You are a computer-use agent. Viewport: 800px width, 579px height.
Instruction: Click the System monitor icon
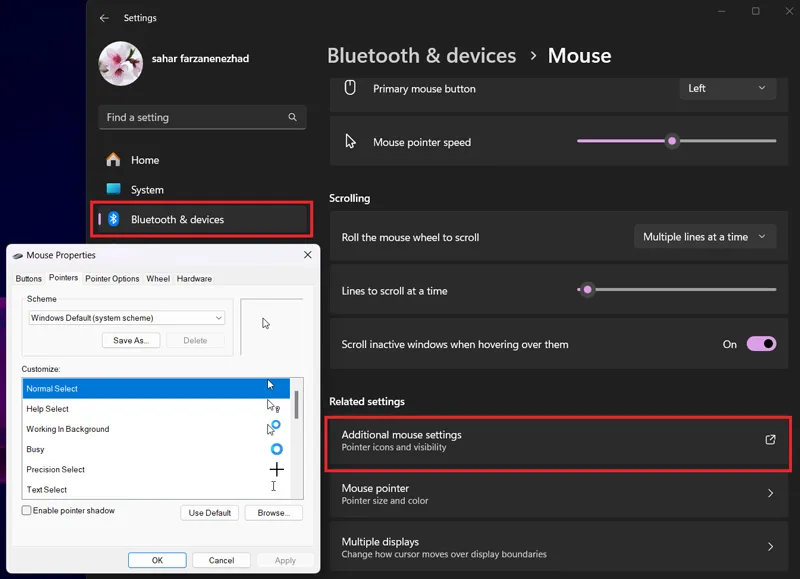(113, 189)
